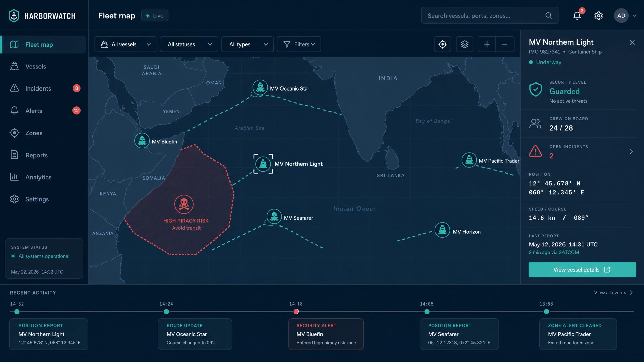This screenshot has height=362, width=644.
Task: Open the notifications bell
Action: click(x=577, y=16)
